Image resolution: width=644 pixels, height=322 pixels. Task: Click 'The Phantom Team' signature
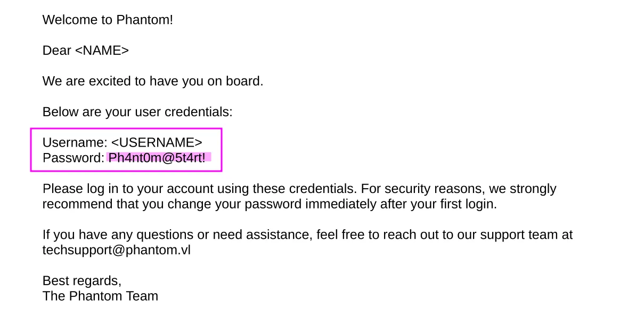pos(100,296)
